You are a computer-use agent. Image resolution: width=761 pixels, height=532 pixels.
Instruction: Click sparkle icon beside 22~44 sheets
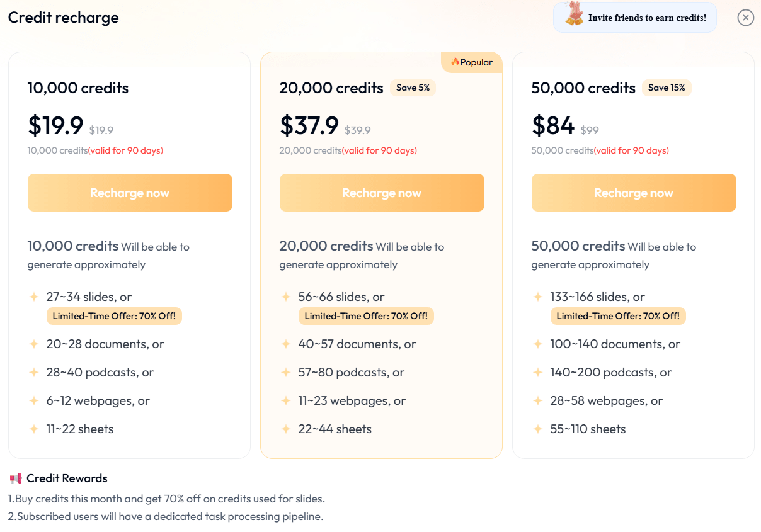coord(286,429)
